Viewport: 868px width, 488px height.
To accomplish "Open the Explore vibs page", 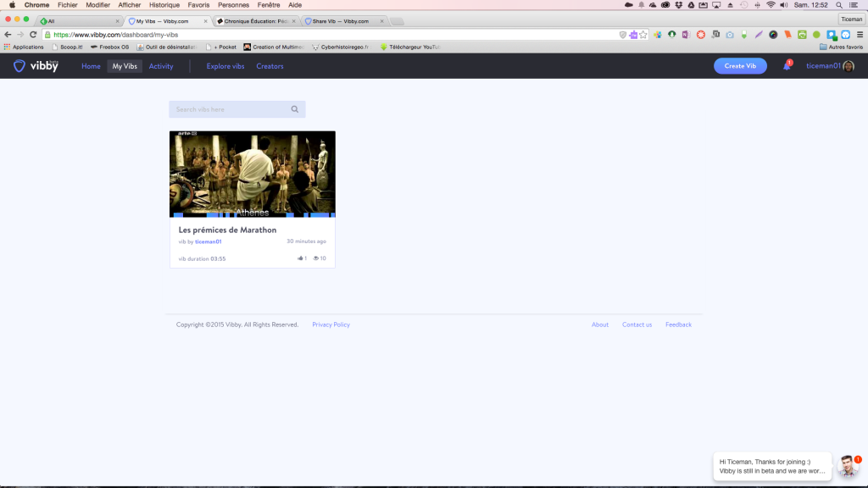I will click(x=225, y=66).
